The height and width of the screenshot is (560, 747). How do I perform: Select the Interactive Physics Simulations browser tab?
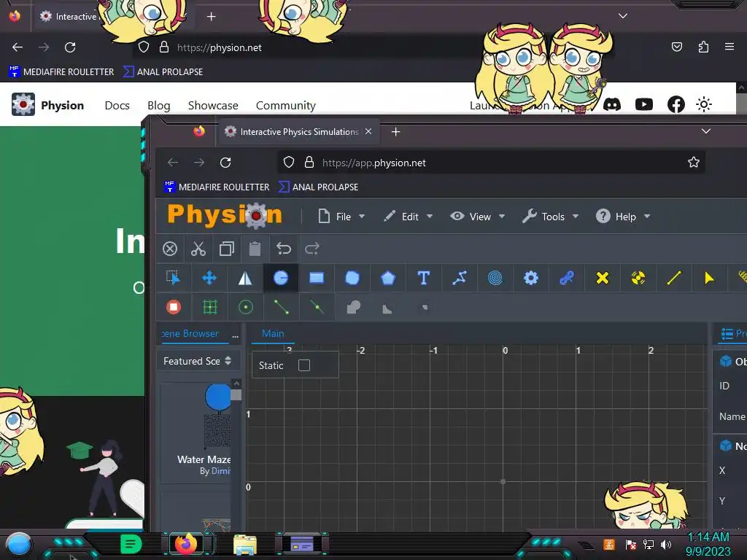(x=299, y=131)
